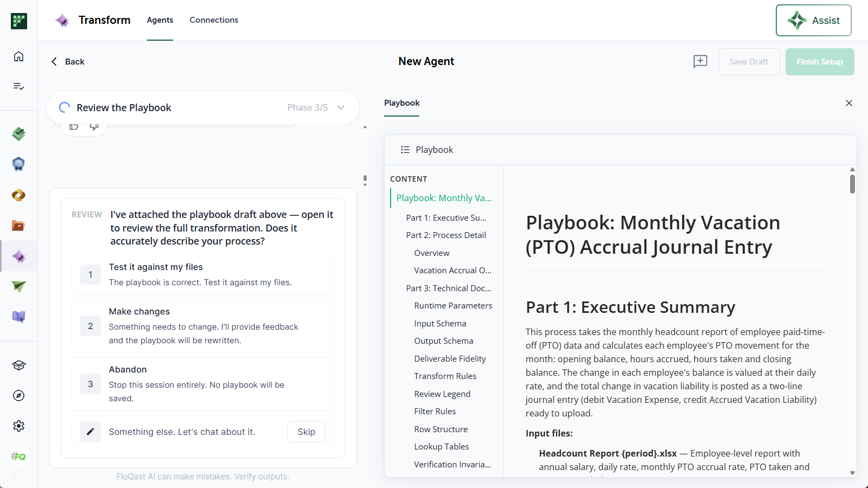
Task: Click the pencil icon beside Something else
Action: click(x=91, y=432)
